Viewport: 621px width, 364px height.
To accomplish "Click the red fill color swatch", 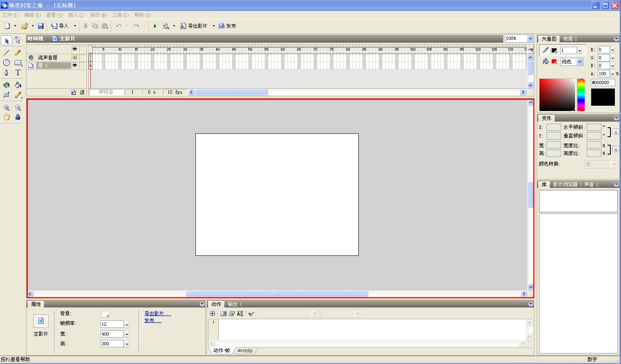I will coord(554,61).
